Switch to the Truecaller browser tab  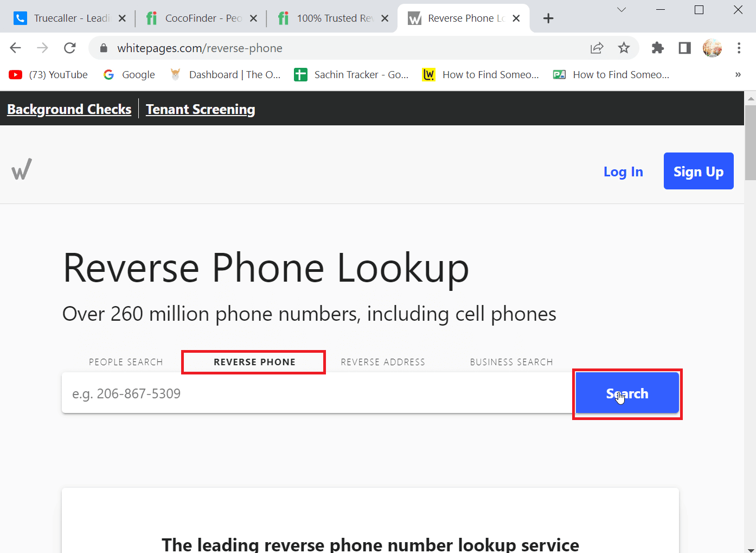tap(65, 17)
